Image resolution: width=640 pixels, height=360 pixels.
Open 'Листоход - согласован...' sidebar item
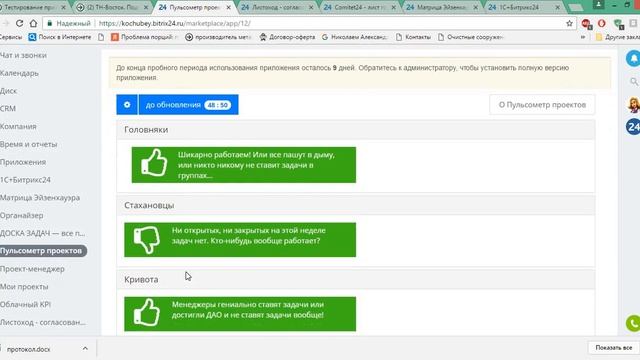tap(43, 322)
